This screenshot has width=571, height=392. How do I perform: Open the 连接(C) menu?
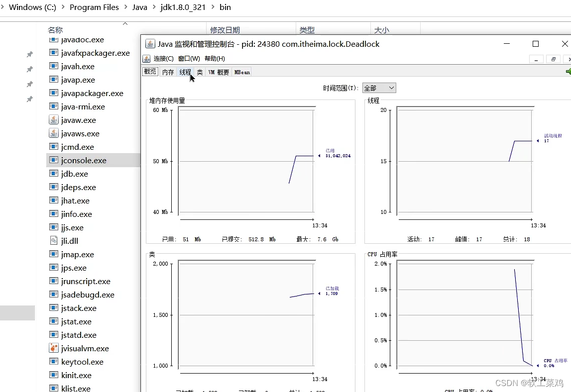click(x=163, y=59)
